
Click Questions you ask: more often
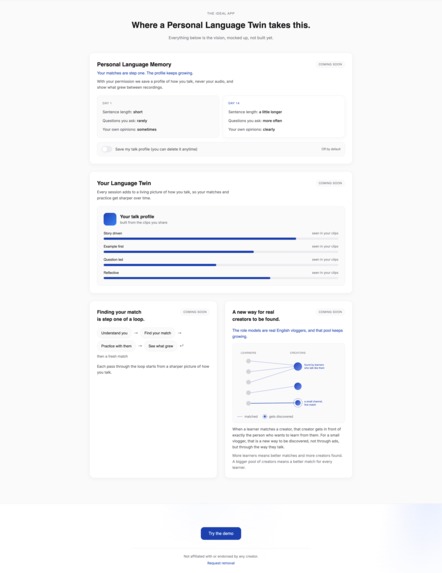(x=255, y=121)
